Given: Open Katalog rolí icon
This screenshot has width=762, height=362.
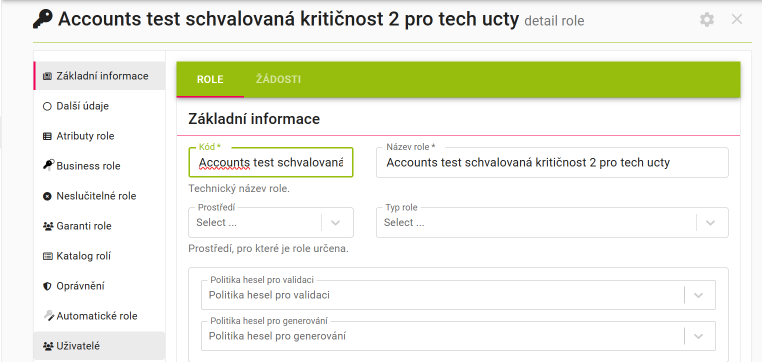Looking at the screenshot, I should [47, 256].
